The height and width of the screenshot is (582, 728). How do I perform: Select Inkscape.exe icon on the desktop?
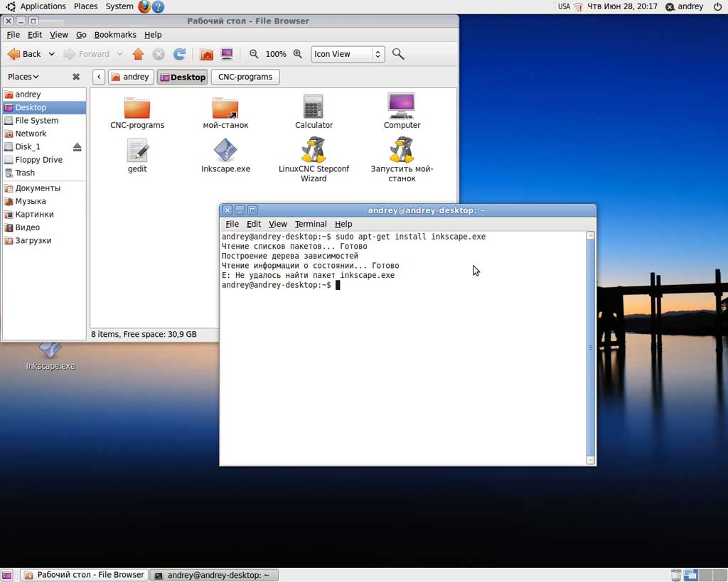(x=50, y=357)
